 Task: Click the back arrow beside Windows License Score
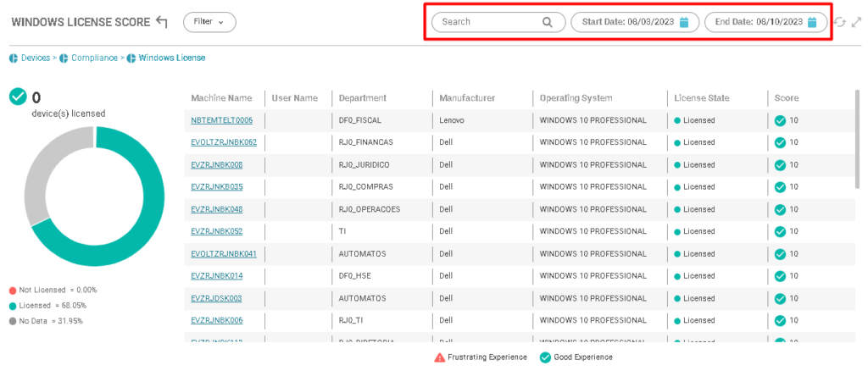[162, 22]
